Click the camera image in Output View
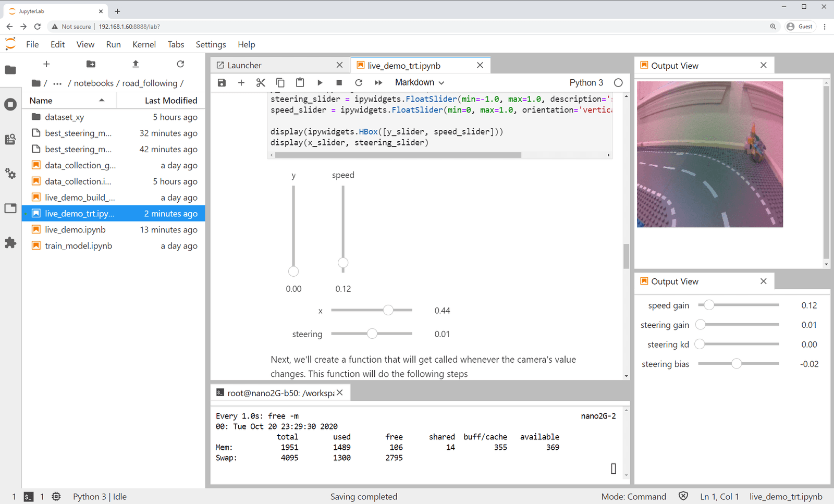Screen dimensions: 834x504 click(x=710, y=154)
